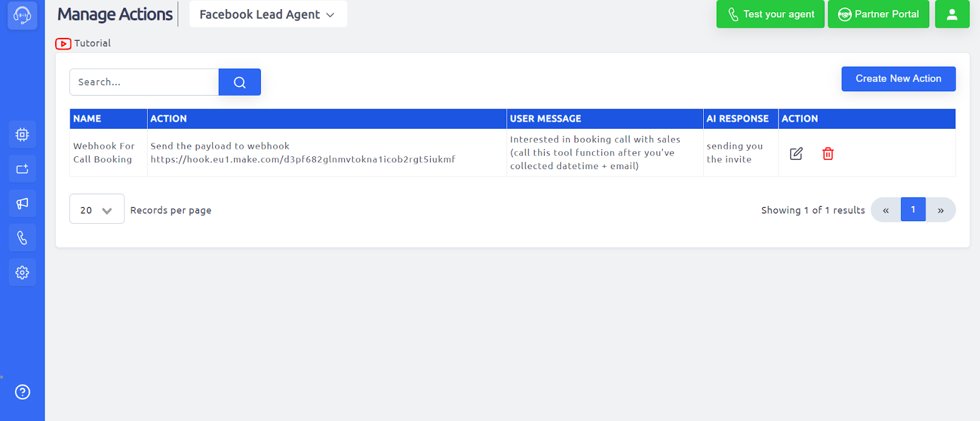980x421 pixels.
Task: Edit the Webhook For Call Booking action
Action: tap(796, 154)
